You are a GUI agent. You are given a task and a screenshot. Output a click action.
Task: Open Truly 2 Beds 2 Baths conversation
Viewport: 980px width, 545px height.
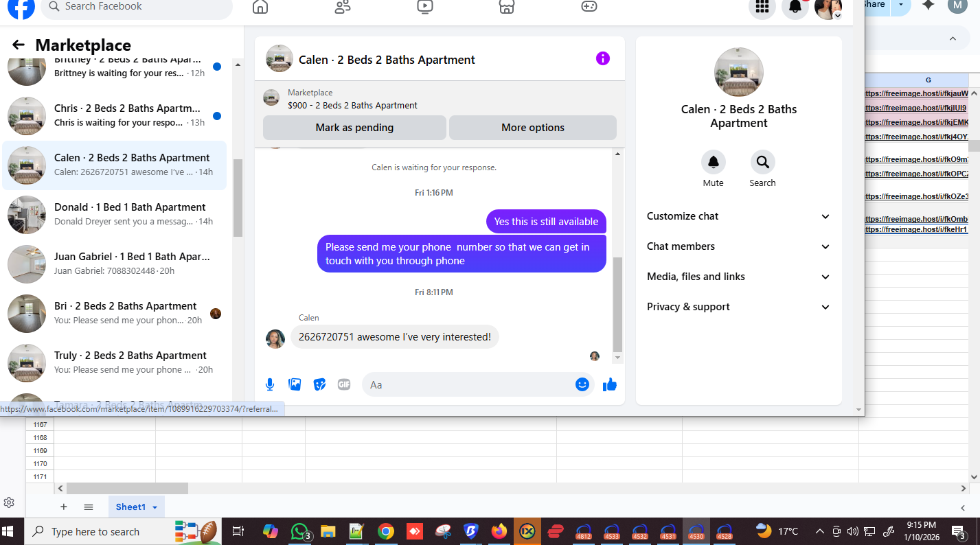coord(115,363)
